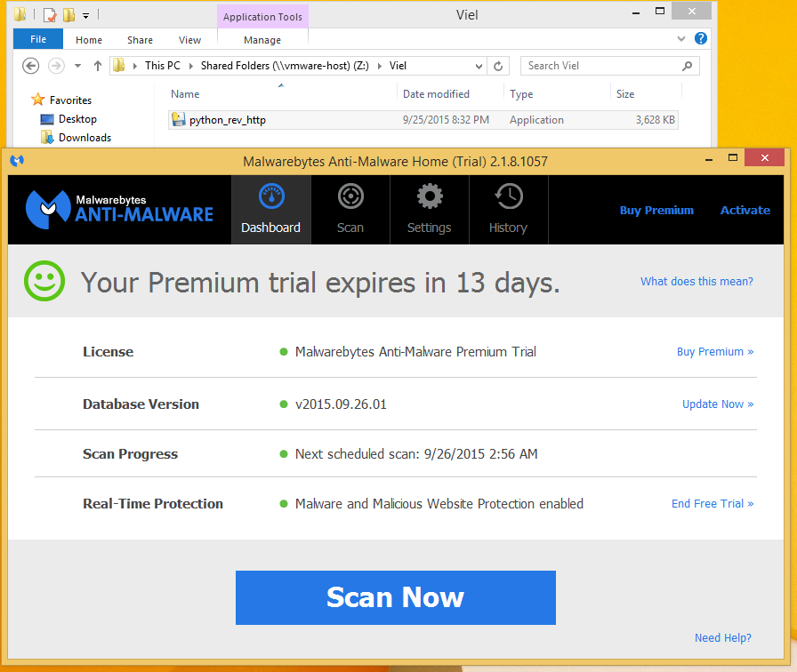Open the recent locations dropdown arrow
The image size is (797, 672).
click(77, 66)
